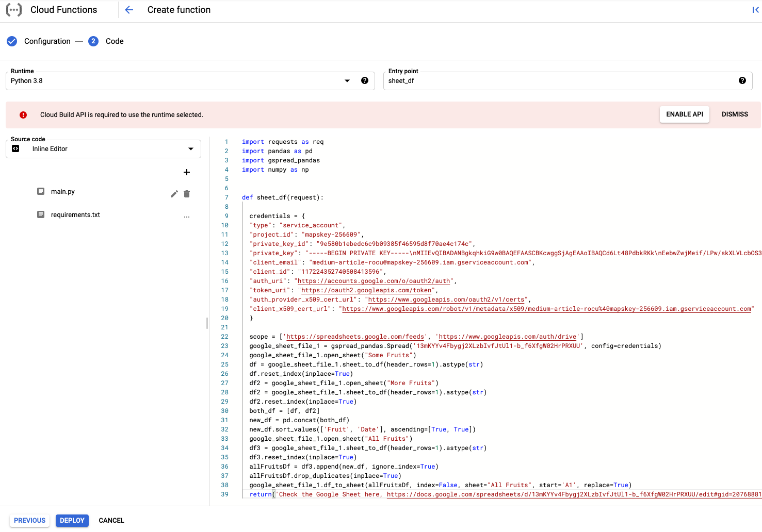Screen dimensions: 762x532
Task: Click the auth_uri link in code
Action: [x=374, y=281]
